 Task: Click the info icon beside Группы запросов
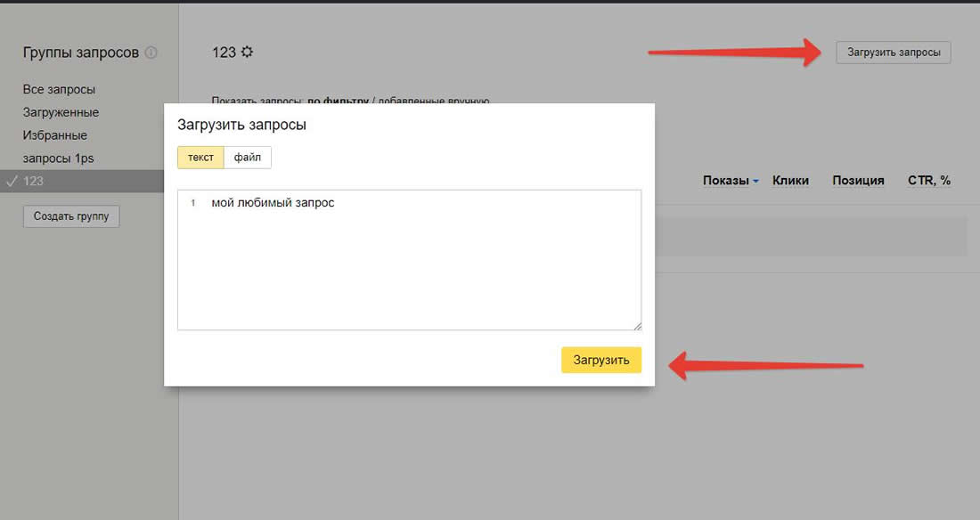click(x=151, y=53)
